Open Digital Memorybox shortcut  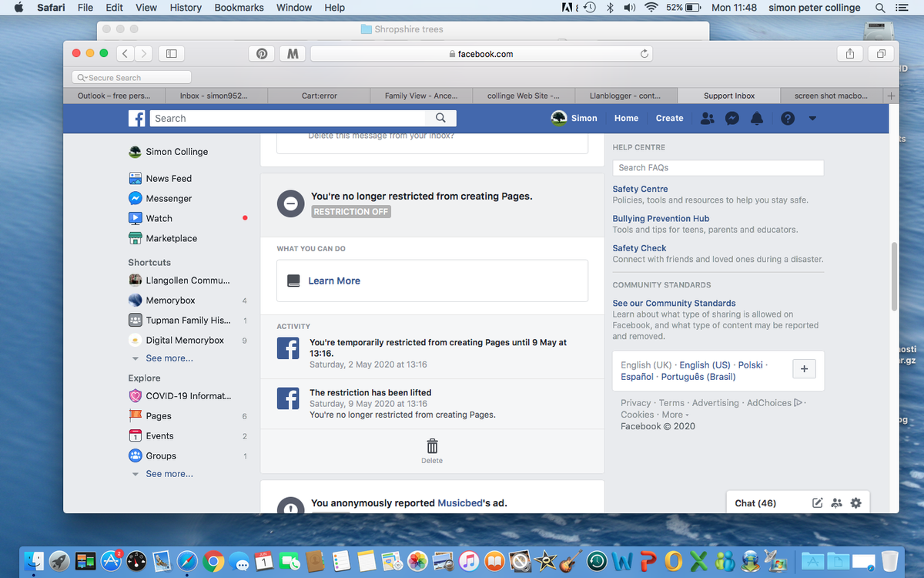tap(185, 340)
